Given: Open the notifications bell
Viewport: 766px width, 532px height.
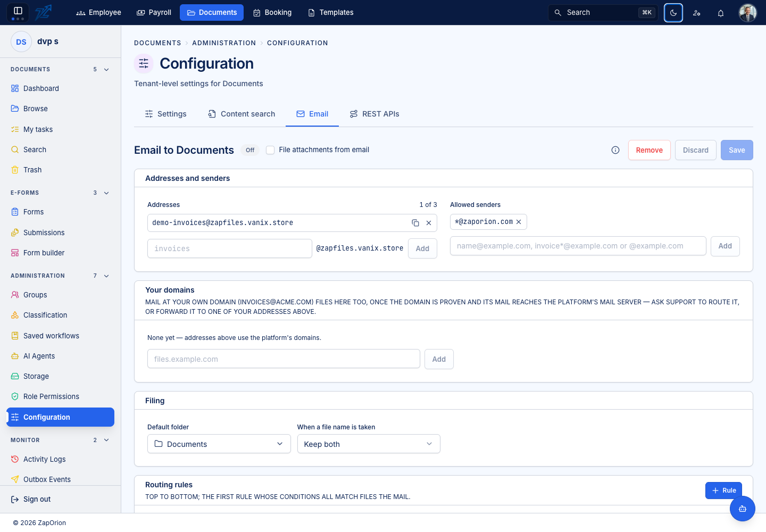Looking at the screenshot, I should (x=721, y=13).
